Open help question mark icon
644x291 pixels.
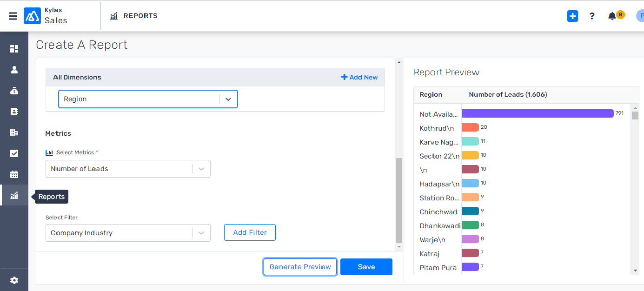(x=591, y=16)
